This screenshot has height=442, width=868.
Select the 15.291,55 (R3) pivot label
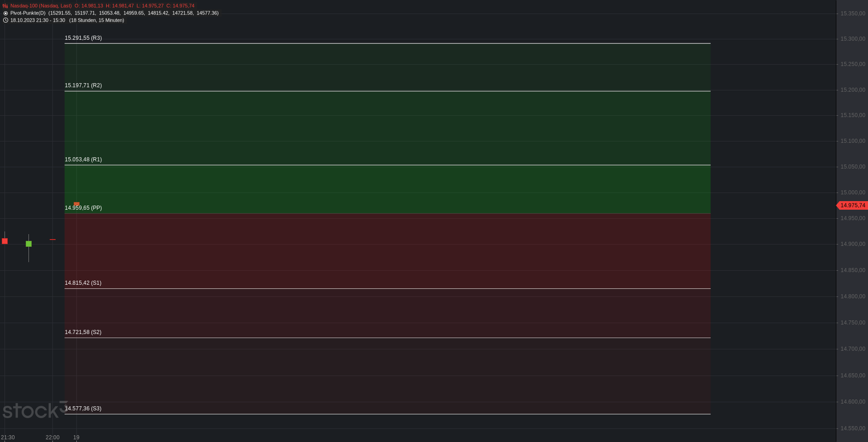click(83, 38)
